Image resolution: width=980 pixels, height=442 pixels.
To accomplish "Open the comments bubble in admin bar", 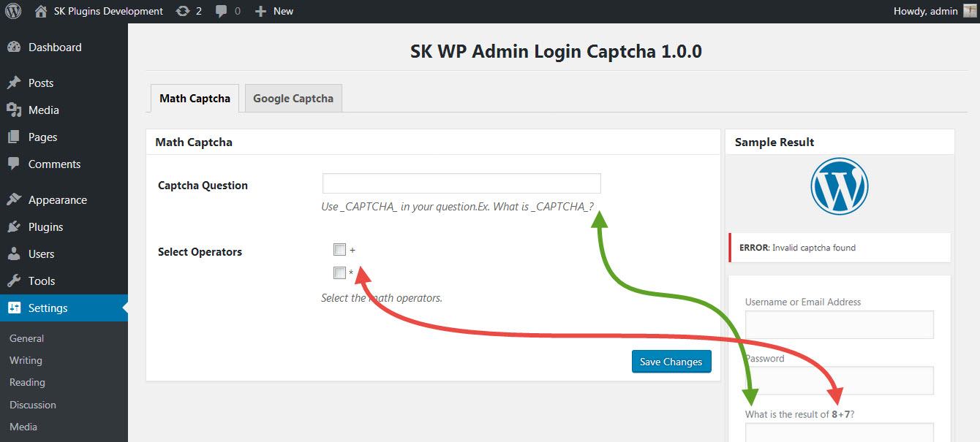I will tap(222, 12).
